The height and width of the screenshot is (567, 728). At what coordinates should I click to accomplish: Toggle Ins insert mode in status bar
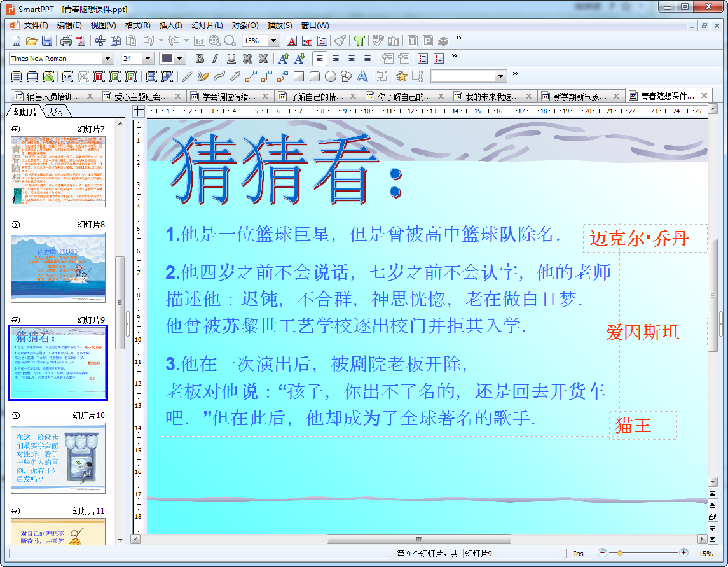[579, 554]
